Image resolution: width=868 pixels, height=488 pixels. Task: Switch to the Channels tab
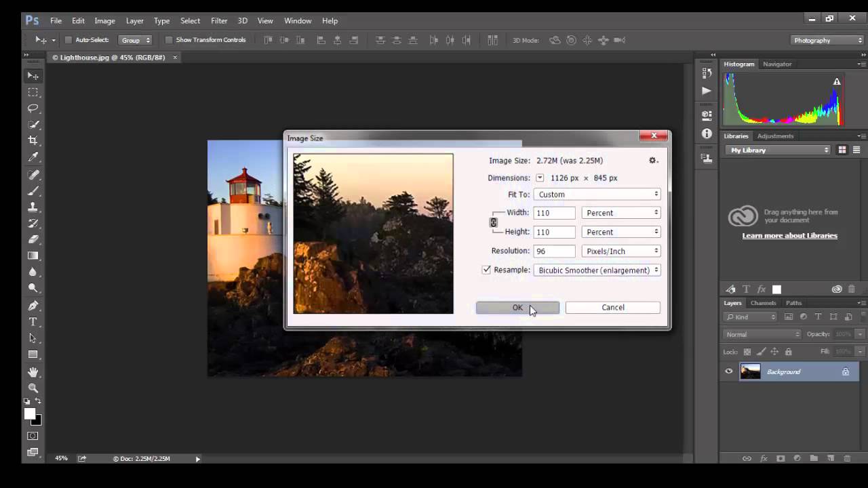pos(763,303)
